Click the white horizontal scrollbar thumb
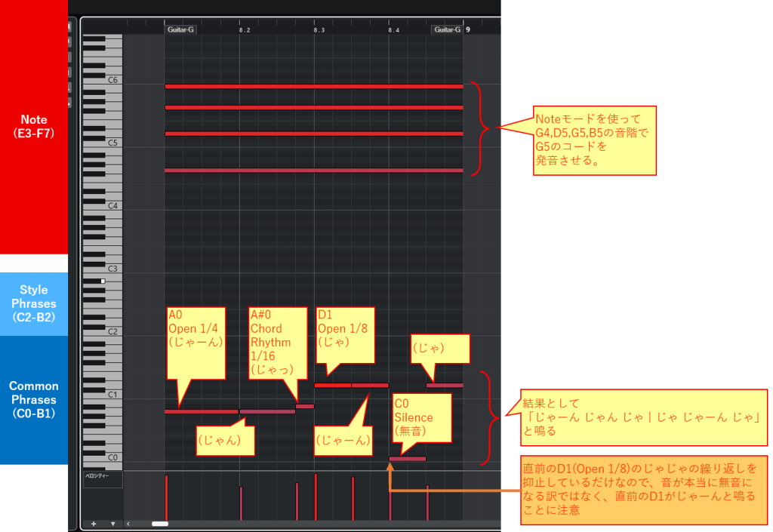 (x=160, y=523)
